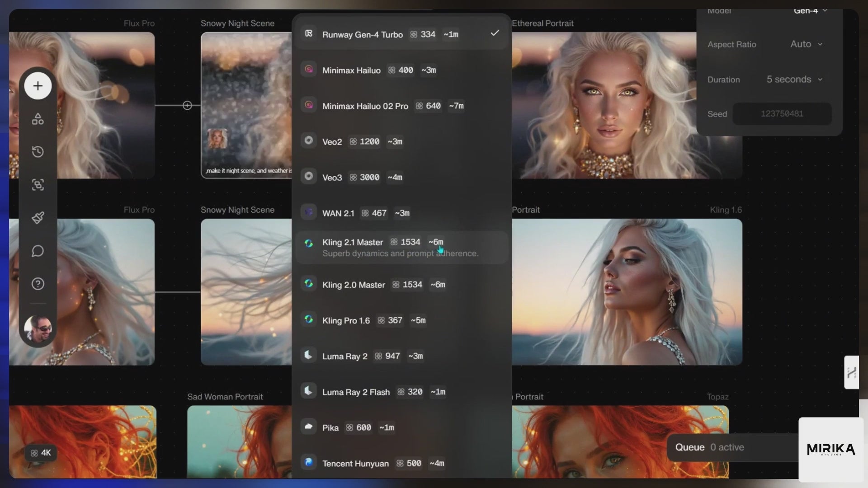The width and height of the screenshot is (868, 488).
Task: Click the checkmark beside Runway Gen-4 Turbo
Action: pos(495,33)
